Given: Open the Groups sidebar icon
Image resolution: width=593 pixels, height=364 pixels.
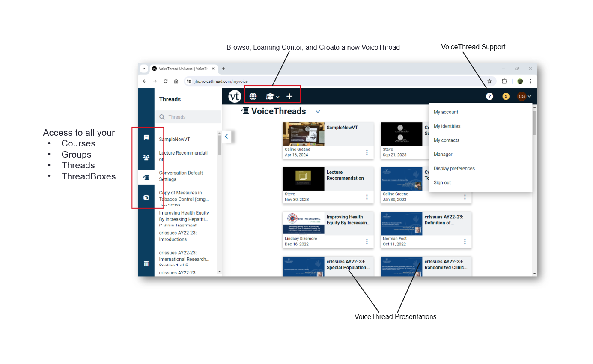Looking at the screenshot, I should pyautogui.click(x=146, y=157).
